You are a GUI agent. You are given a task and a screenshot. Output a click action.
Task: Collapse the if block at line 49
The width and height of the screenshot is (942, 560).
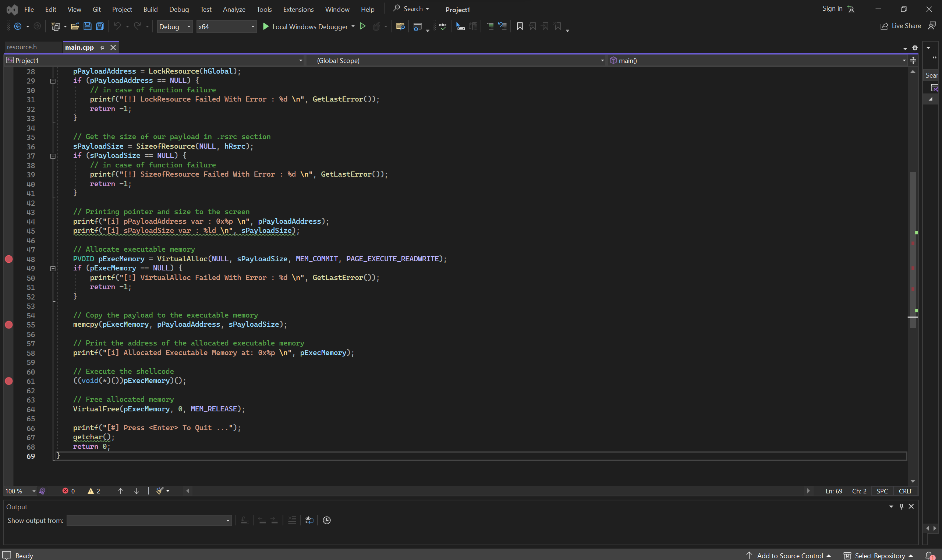pyautogui.click(x=53, y=268)
